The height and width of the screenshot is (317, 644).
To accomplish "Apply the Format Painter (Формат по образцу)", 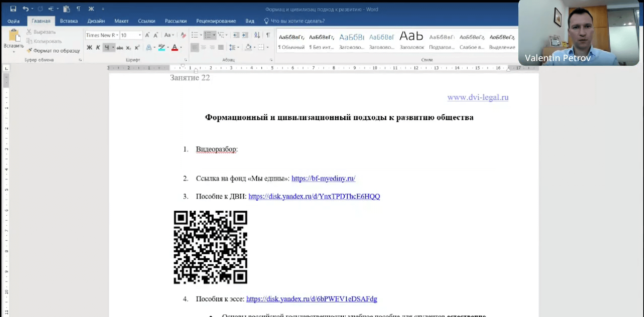I will click(53, 51).
